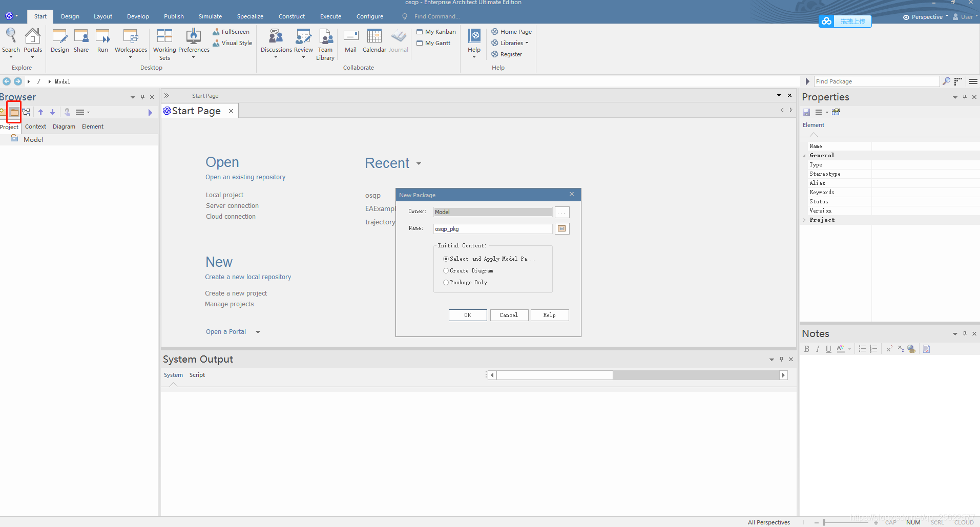Open the Recent dropdown arrow
980x527 pixels.
tap(419, 164)
